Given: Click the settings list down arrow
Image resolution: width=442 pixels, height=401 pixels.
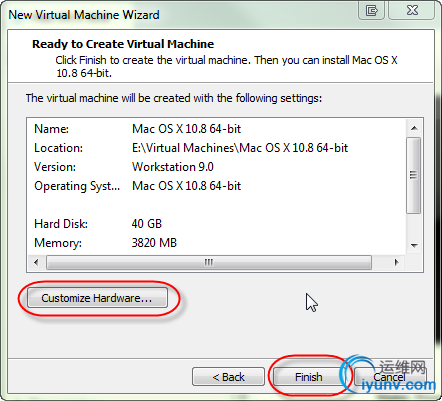Looking at the screenshot, I should coord(414,246).
